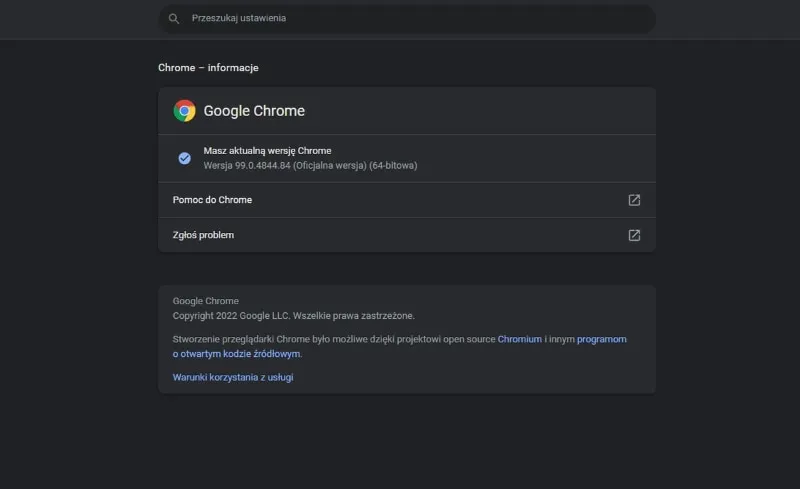Click 'Masz aktualną wersję Chrome' status text

click(x=267, y=151)
